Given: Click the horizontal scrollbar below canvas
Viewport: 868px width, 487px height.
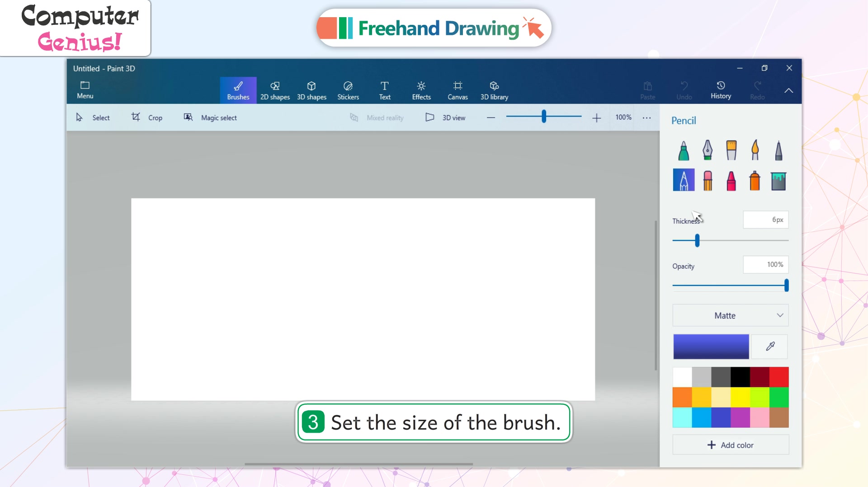Looking at the screenshot, I should (x=359, y=464).
